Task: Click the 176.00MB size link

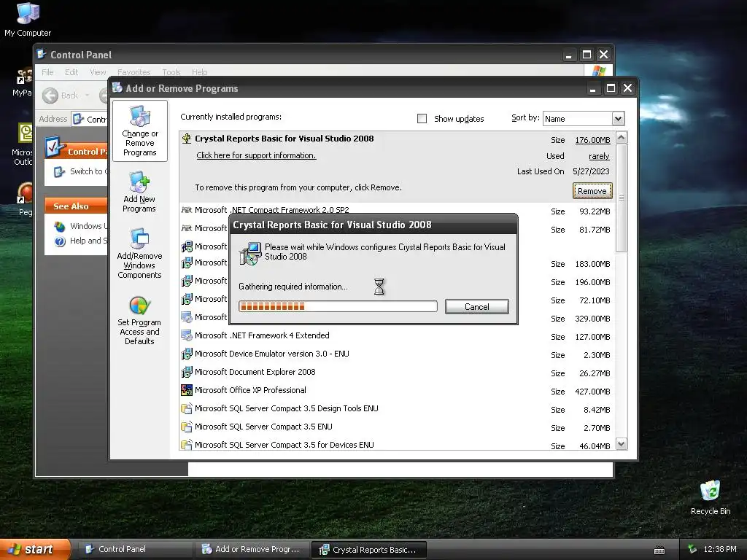Action: coord(592,140)
